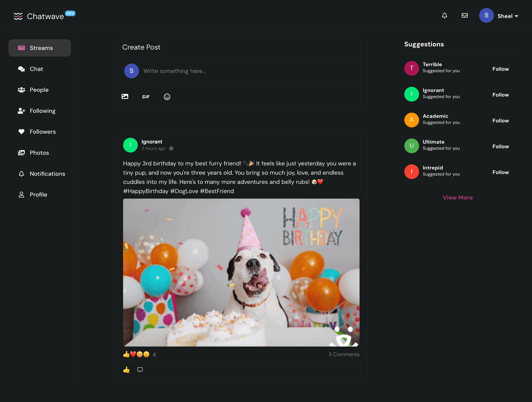Open the birthday dog GIF image
The height and width of the screenshot is (402, 532).
(x=241, y=272)
